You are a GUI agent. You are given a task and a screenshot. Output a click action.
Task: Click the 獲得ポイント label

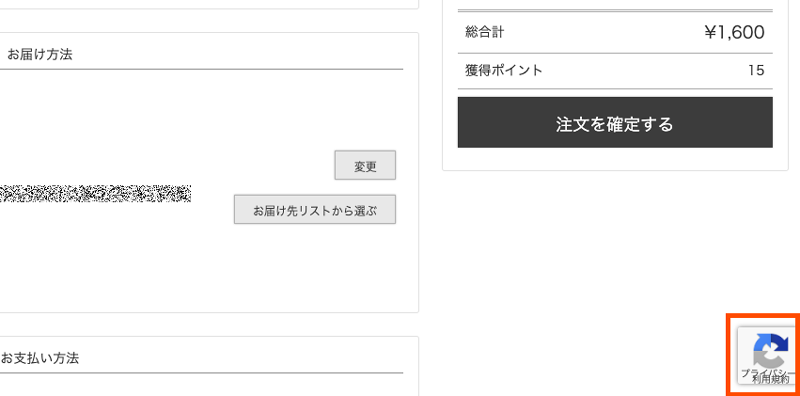[504, 70]
